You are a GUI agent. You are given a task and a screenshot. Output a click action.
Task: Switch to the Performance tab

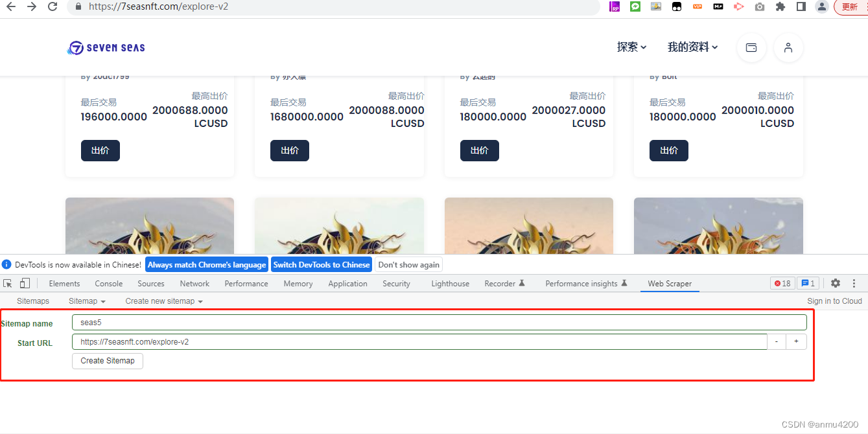(x=246, y=284)
